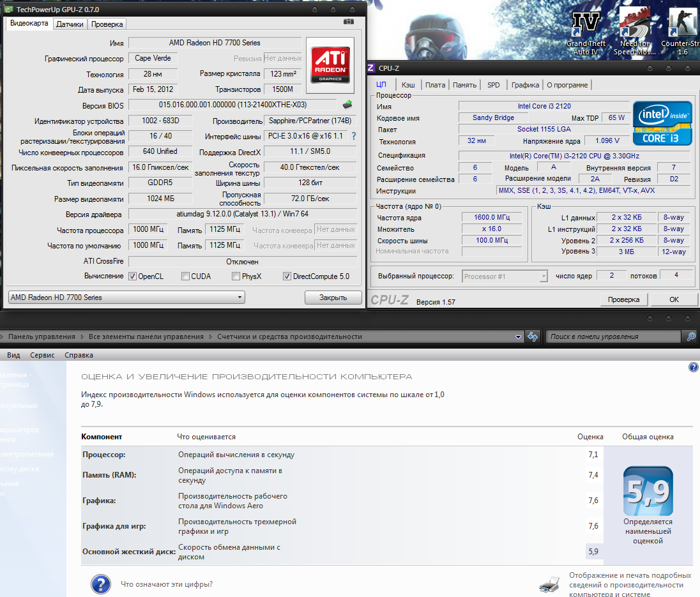Click the 'Sandy Bridge' code name value

(x=493, y=117)
